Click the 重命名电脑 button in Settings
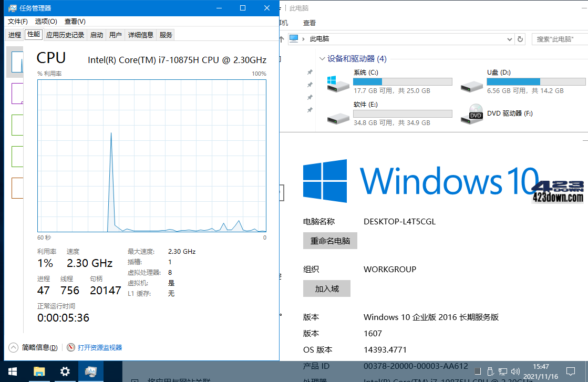588x382 pixels. [x=330, y=241]
